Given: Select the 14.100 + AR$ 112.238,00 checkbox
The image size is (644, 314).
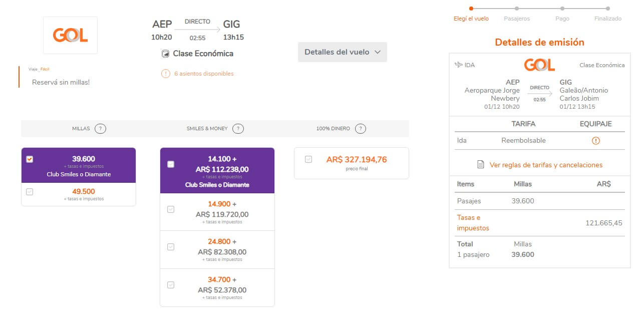Looking at the screenshot, I should point(171,164).
